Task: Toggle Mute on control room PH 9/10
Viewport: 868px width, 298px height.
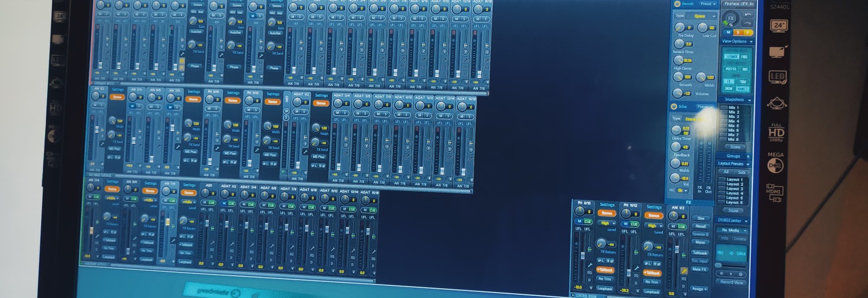Action: tap(579, 221)
